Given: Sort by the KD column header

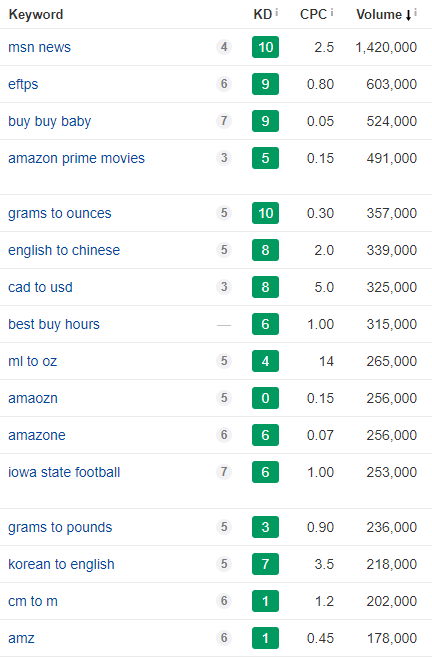Looking at the screenshot, I should pyautogui.click(x=263, y=14).
